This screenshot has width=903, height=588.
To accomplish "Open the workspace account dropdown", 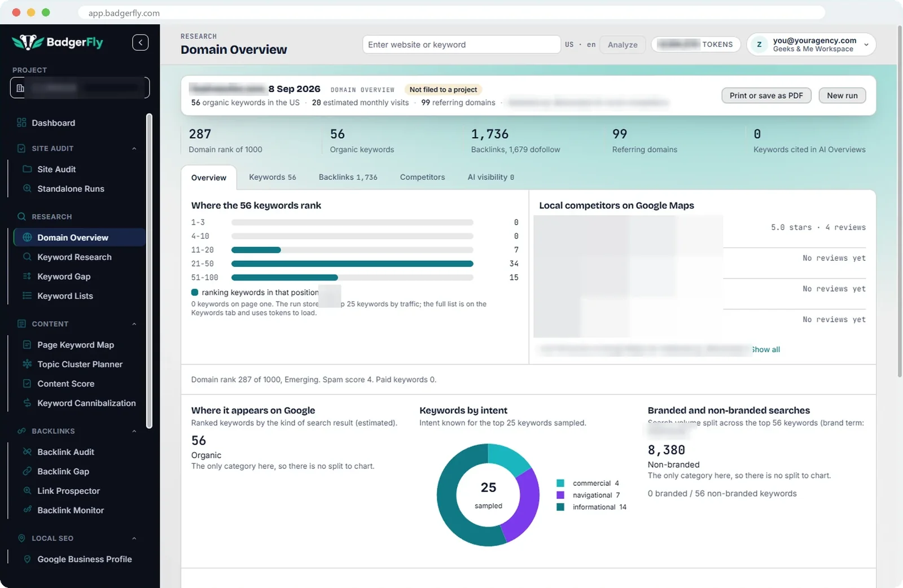I will pos(811,45).
